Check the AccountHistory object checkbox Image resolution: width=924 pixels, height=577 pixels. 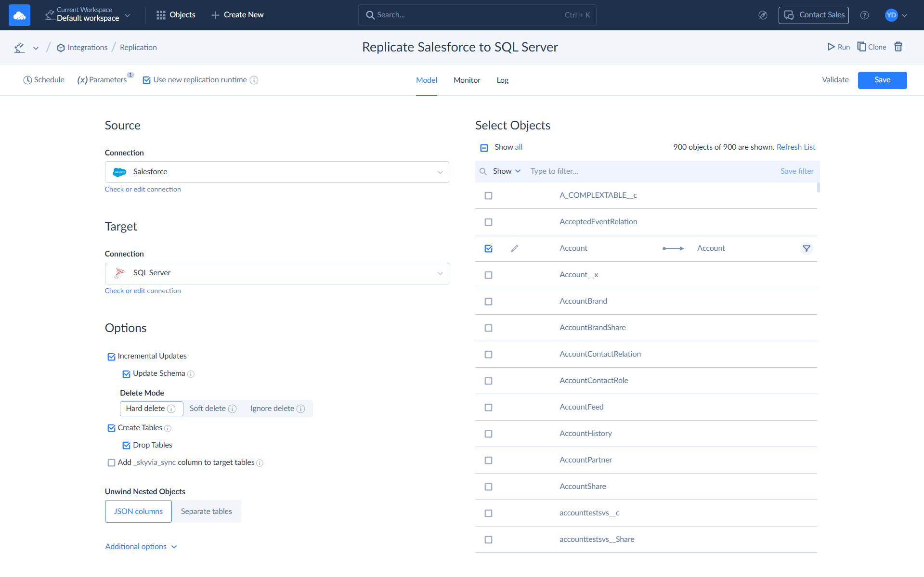tap(488, 434)
